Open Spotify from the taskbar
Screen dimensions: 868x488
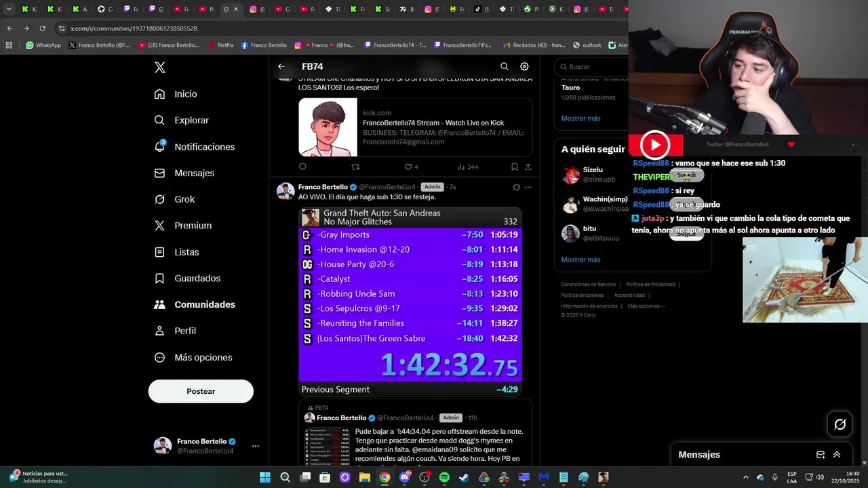coord(444,477)
